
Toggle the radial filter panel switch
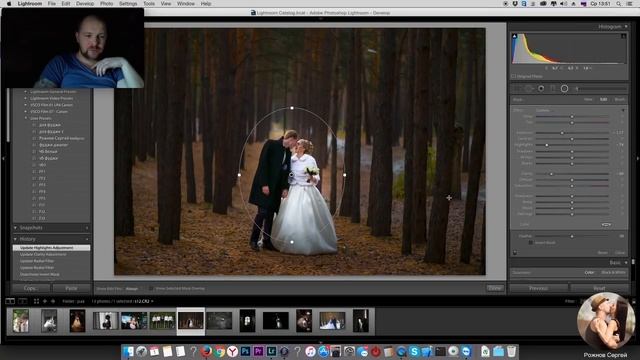pyautogui.click(x=515, y=253)
